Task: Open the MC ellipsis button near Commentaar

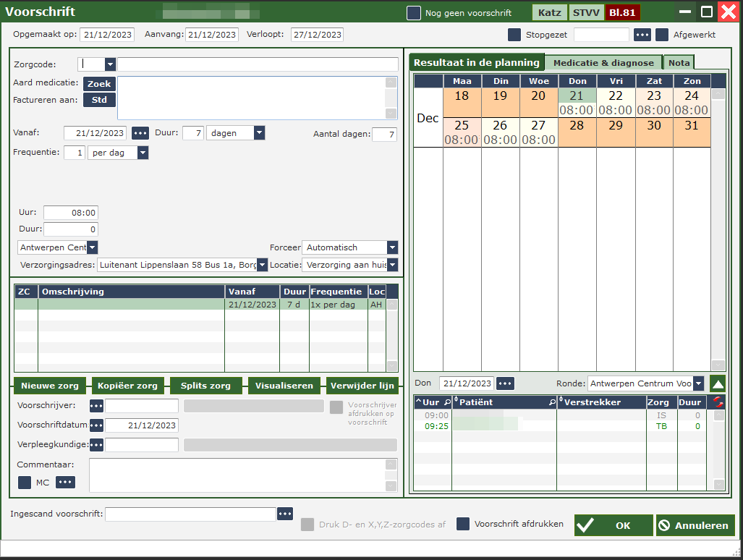Action: coord(66,483)
